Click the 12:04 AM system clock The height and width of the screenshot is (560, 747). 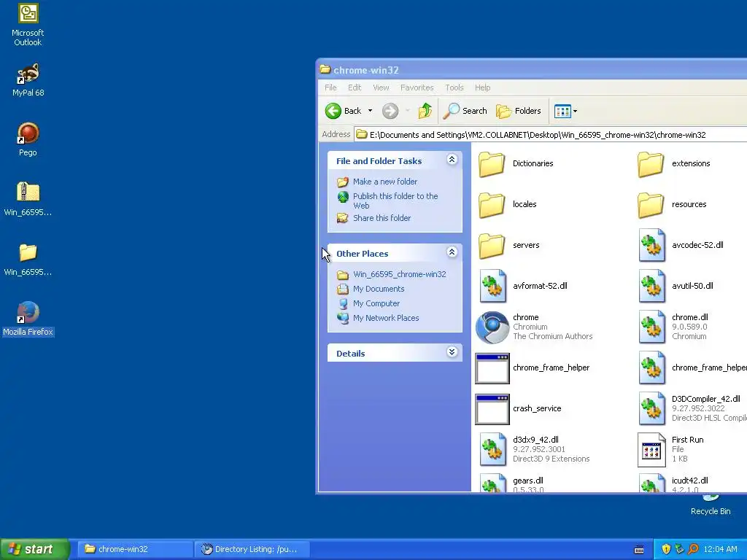click(720, 550)
